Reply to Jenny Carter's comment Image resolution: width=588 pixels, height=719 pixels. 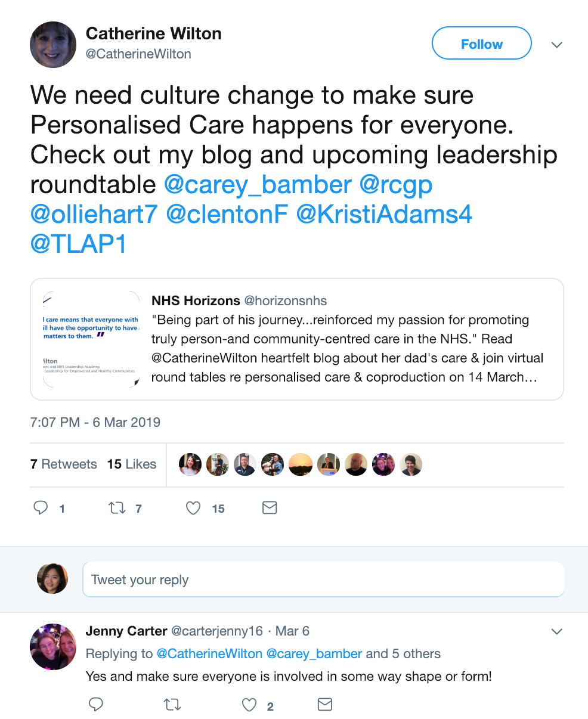coord(96,705)
